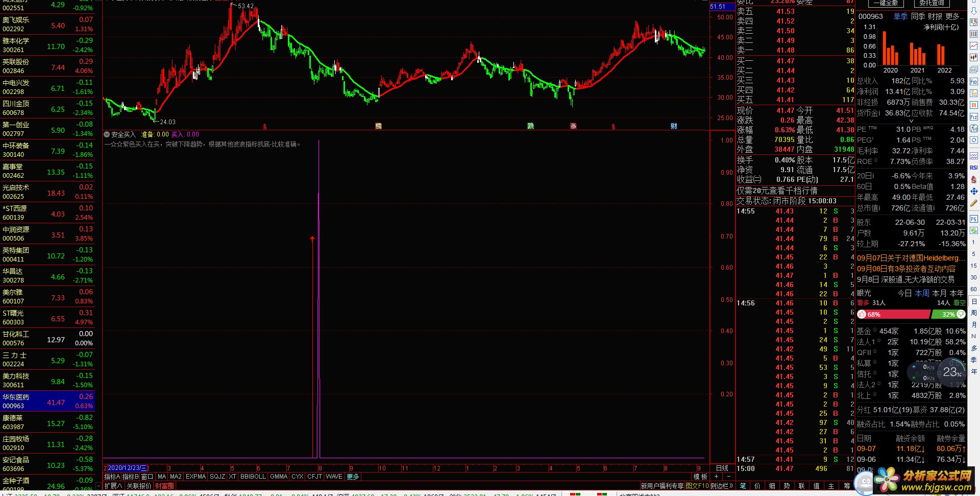
Task: Switch to the BBIBOLL indicator tab
Action: point(253,477)
